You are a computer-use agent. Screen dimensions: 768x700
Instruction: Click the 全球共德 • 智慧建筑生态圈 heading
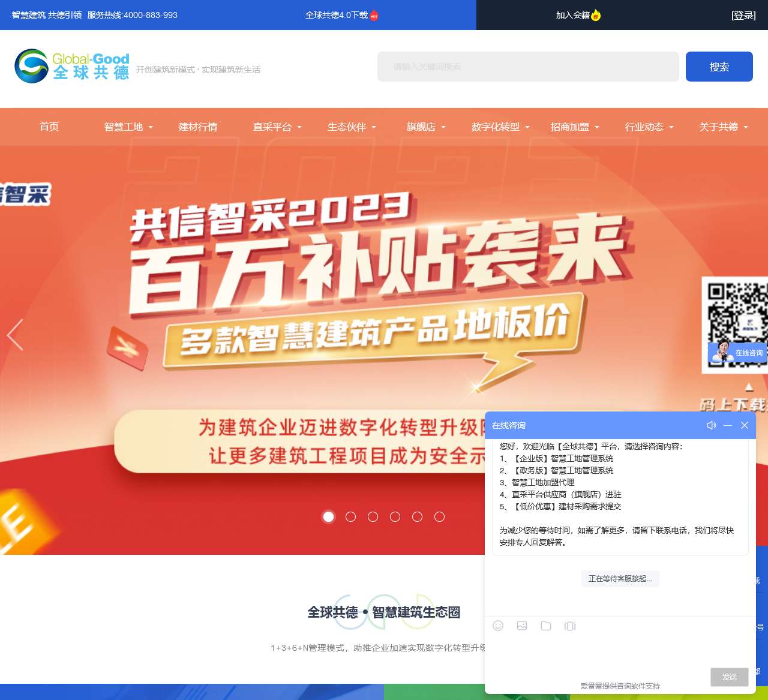(384, 612)
